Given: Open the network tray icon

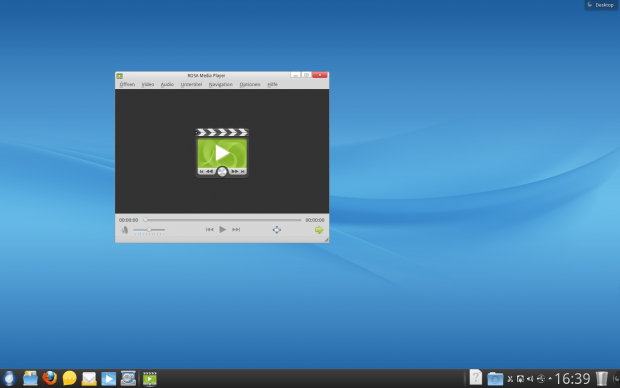Looking at the screenshot, I should [541, 379].
